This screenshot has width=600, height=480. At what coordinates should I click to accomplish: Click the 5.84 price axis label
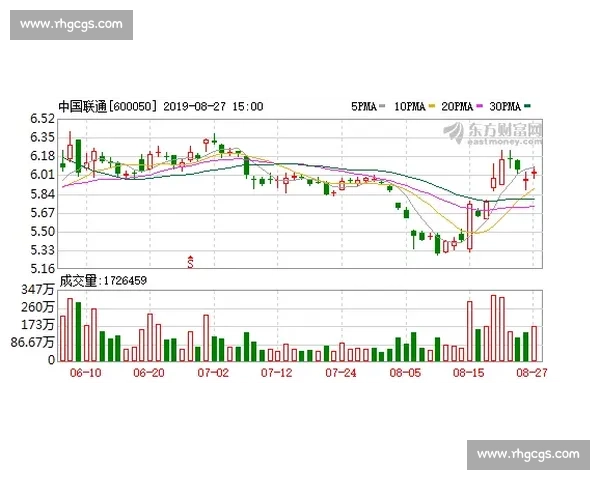(x=42, y=194)
